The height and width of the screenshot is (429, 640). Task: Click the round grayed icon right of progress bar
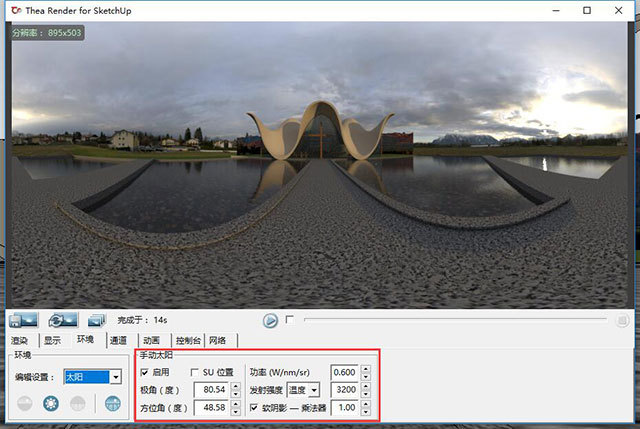[622, 320]
